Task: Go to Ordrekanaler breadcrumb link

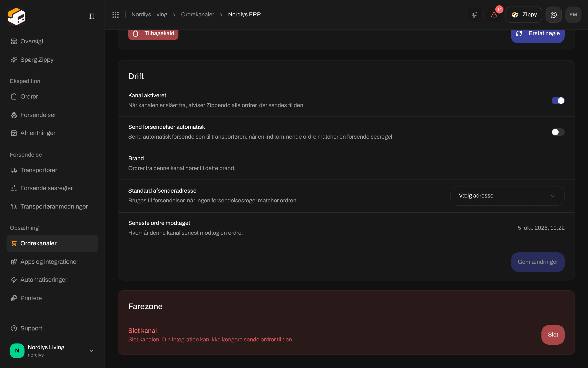Action: point(198,15)
